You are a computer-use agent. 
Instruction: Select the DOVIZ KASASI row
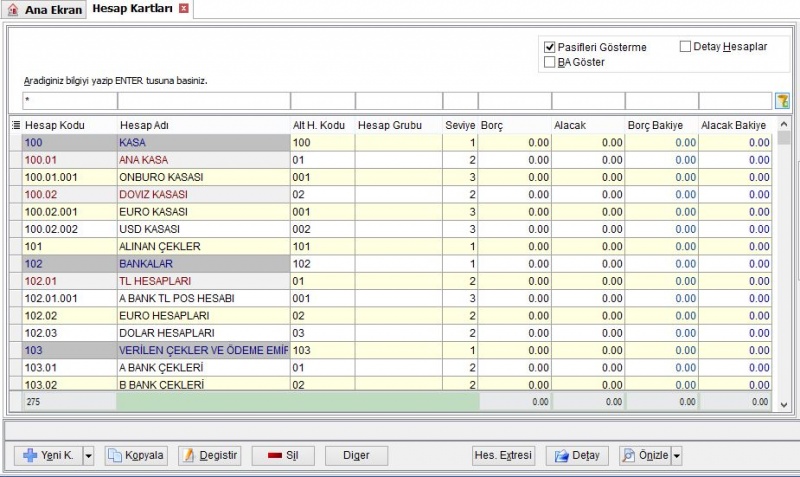click(x=390, y=194)
